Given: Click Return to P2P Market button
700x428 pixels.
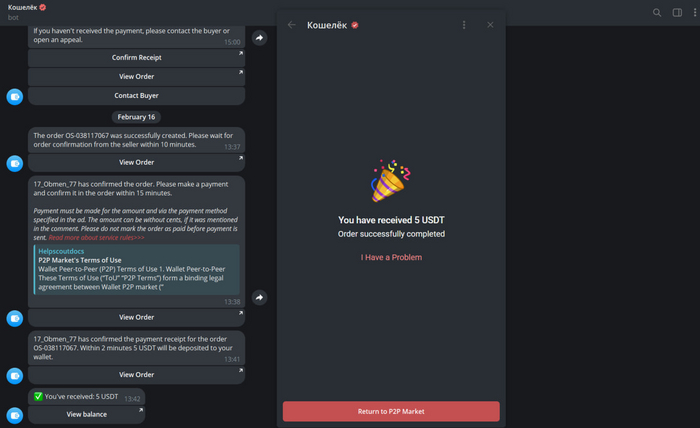Looking at the screenshot, I should point(391,411).
